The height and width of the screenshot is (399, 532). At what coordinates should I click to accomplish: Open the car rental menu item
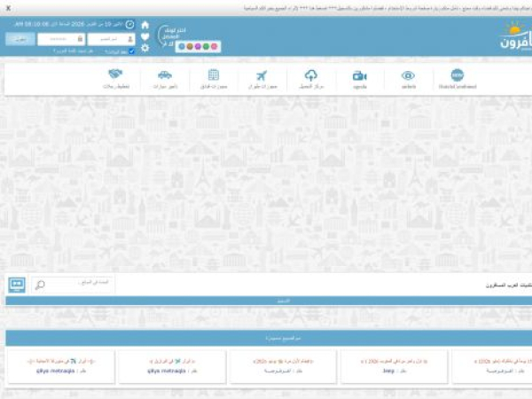pyautogui.click(x=165, y=79)
